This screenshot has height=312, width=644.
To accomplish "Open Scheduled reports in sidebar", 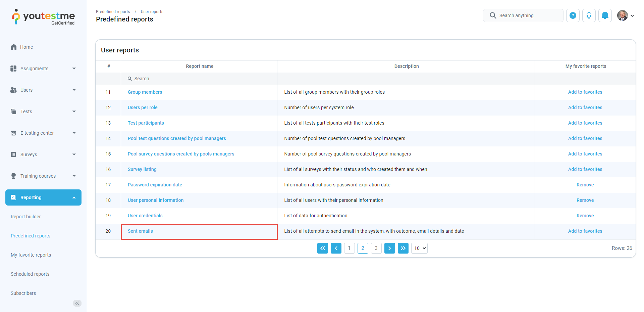I will (x=30, y=274).
